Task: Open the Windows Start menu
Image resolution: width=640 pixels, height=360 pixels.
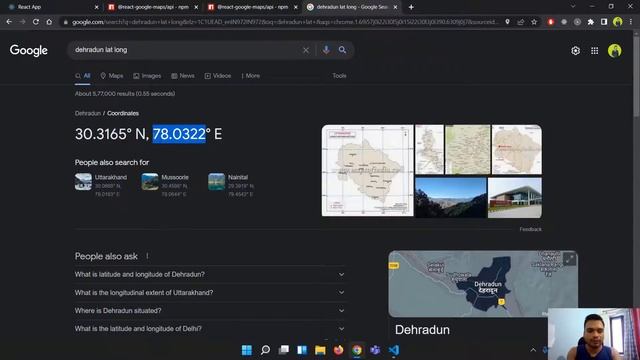Action: (x=247, y=350)
